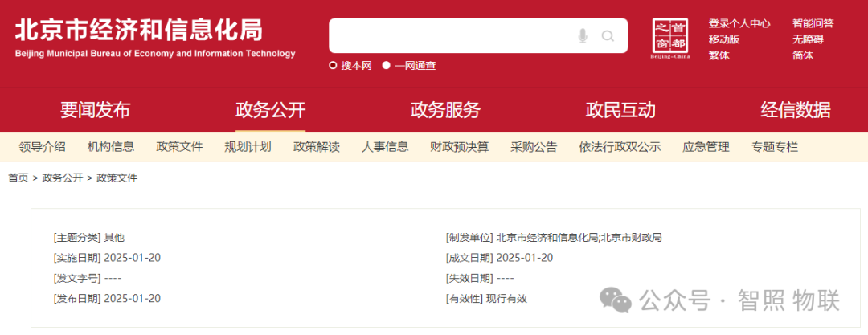Go to 政策解读 submenu
The image size is (868, 335).
[x=317, y=147]
